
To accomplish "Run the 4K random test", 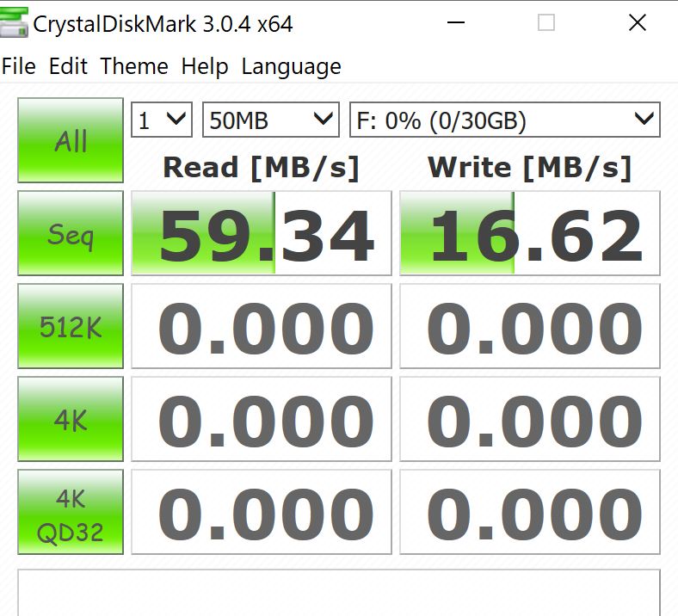I will pyautogui.click(x=71, y=419).
